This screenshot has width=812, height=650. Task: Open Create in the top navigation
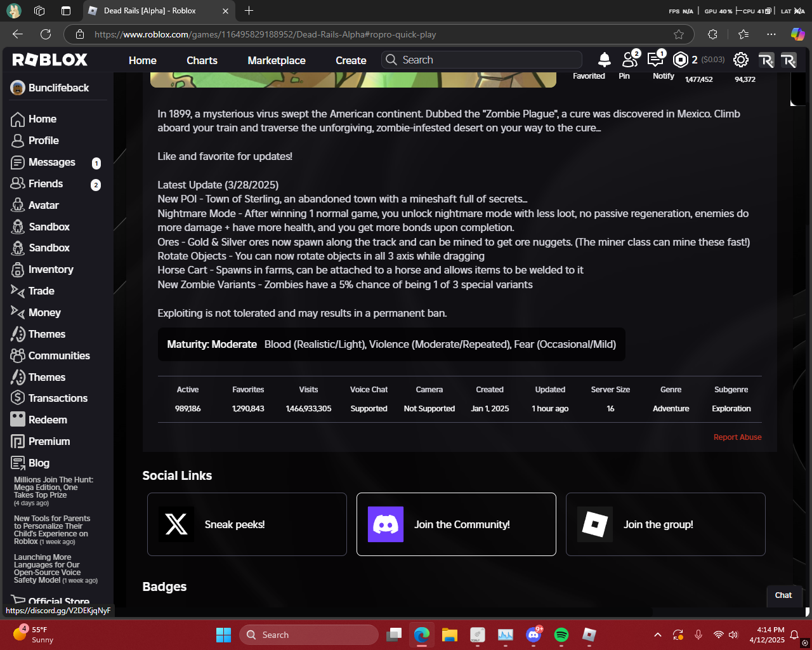tap(351, 60)
